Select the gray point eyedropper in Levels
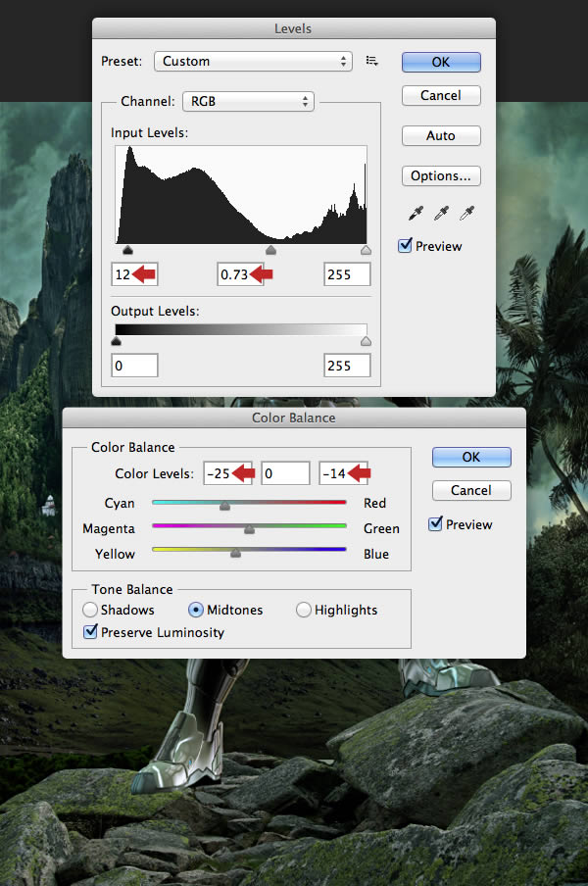588x886 pixels. click(x=441, y=213)
